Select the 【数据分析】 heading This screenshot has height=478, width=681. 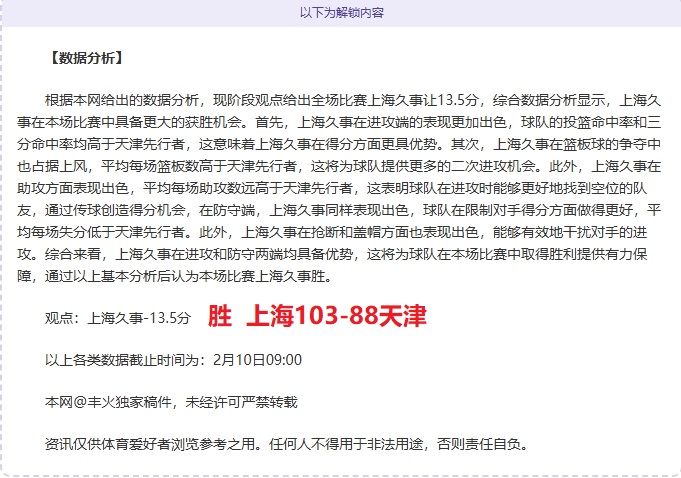click(86, 58)
